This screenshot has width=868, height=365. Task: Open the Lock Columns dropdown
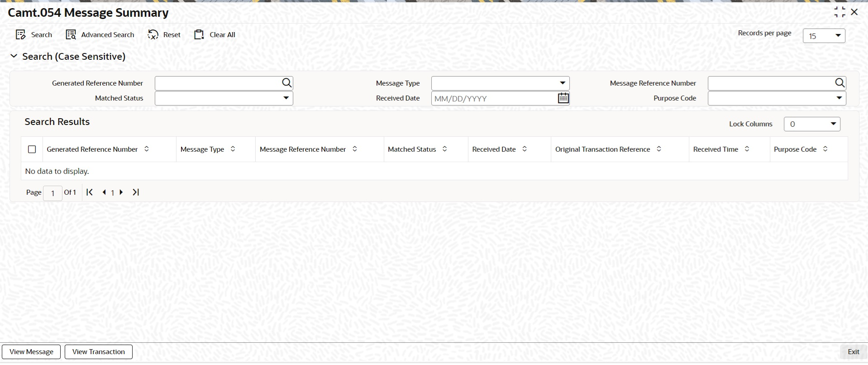812,124
